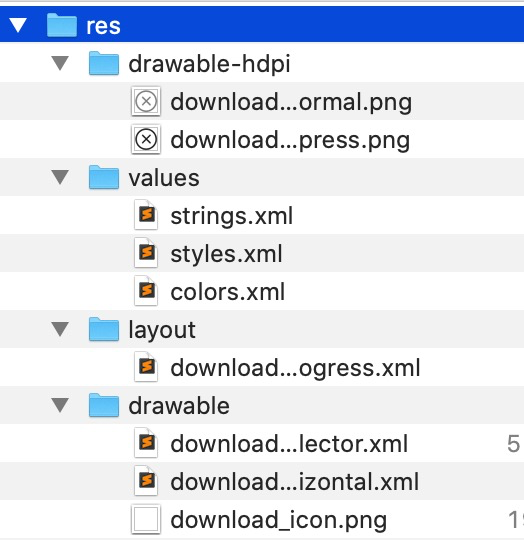Select the download...lector.xml file name

click(x=289, y=444)
